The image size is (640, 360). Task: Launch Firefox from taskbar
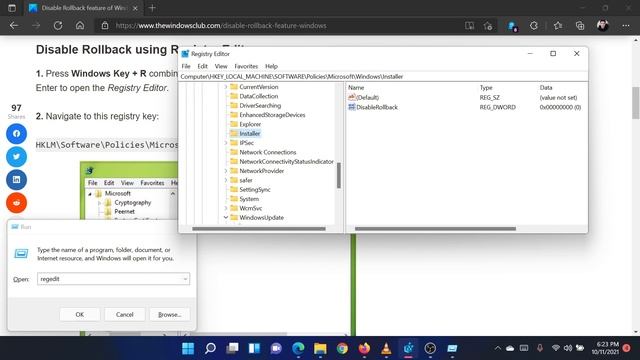364,348
